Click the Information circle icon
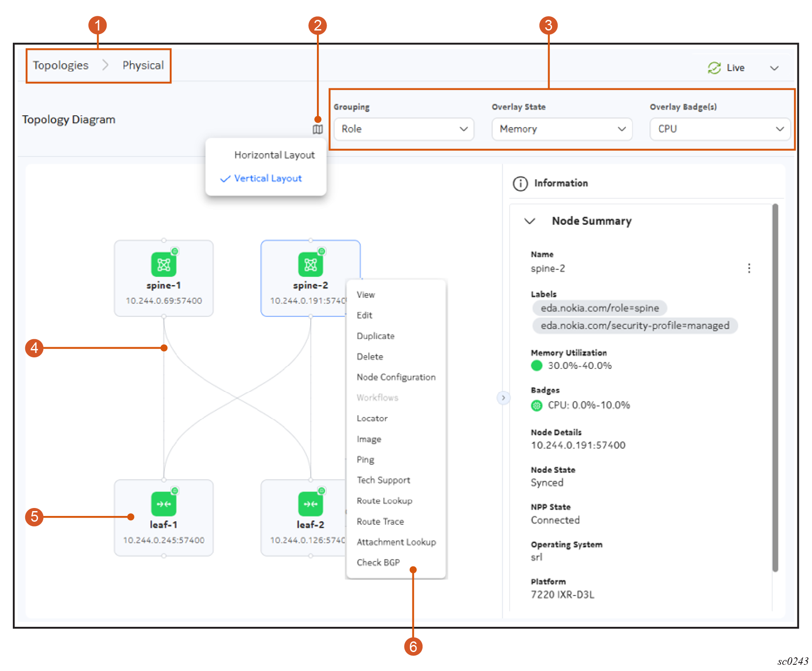The image size is (812, 671). pyautogui.click(x=520, y=183)
